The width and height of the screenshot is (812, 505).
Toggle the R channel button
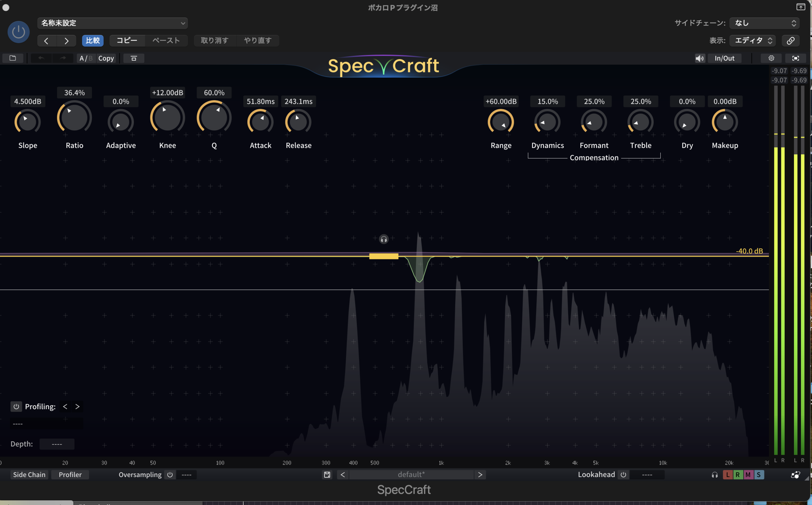tap(738, 475)
